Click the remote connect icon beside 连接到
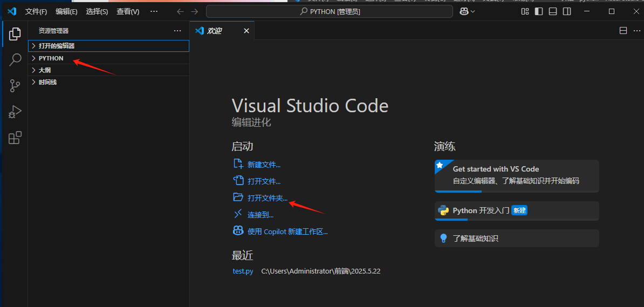Image resolution: width=644 pixels, height=307 pixels. tap(238, 214)
